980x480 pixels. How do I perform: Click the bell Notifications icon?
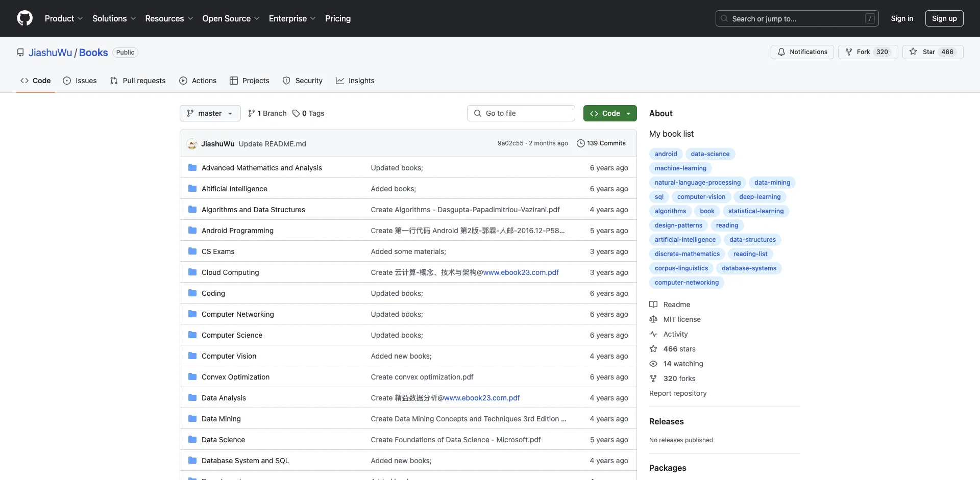click(x=781, y=52)
